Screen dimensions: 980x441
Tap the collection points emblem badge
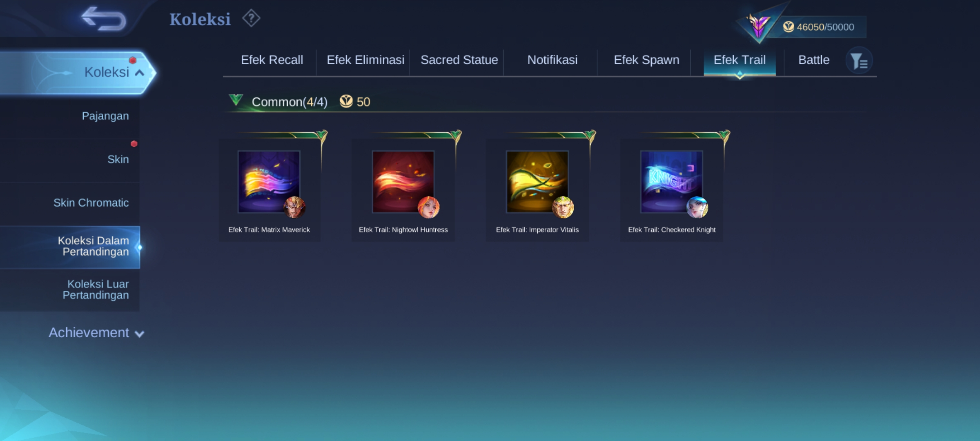pos(758,25)
